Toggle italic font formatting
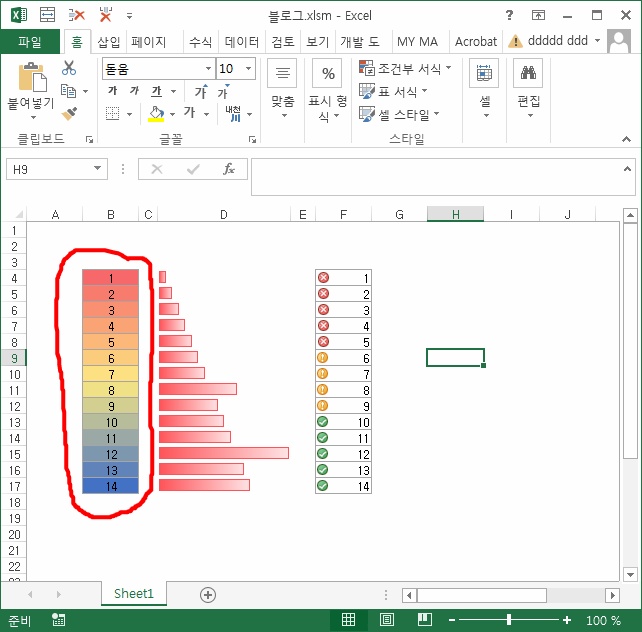 pos(134,90)
